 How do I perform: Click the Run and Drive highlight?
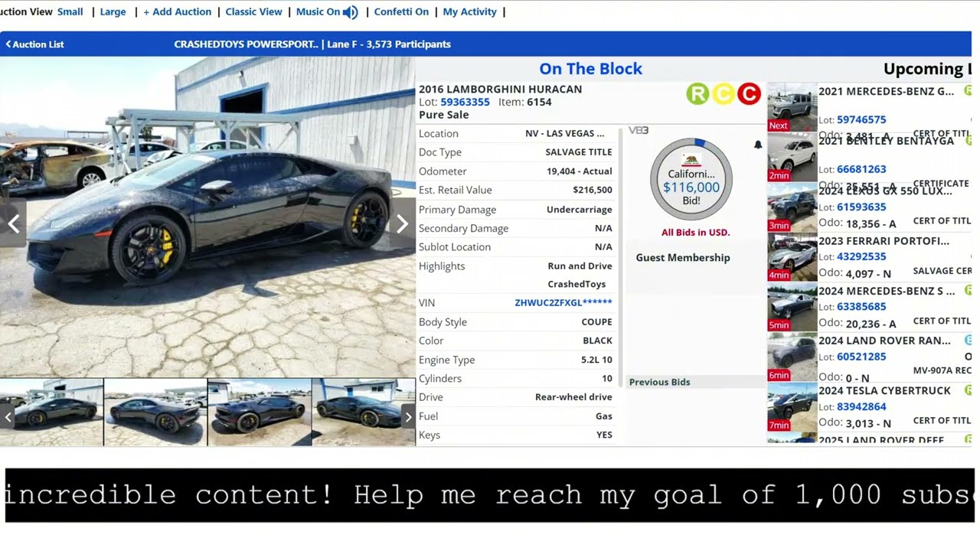[x=580, y=266]
